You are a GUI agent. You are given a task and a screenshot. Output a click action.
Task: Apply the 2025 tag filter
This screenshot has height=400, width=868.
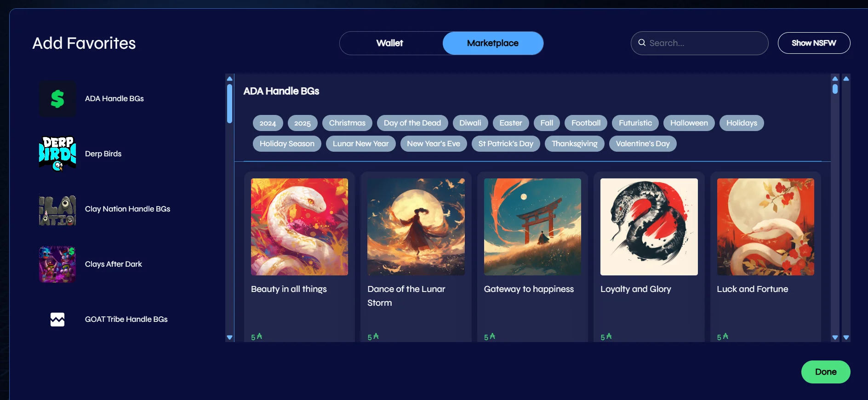(x=302, y=123)
